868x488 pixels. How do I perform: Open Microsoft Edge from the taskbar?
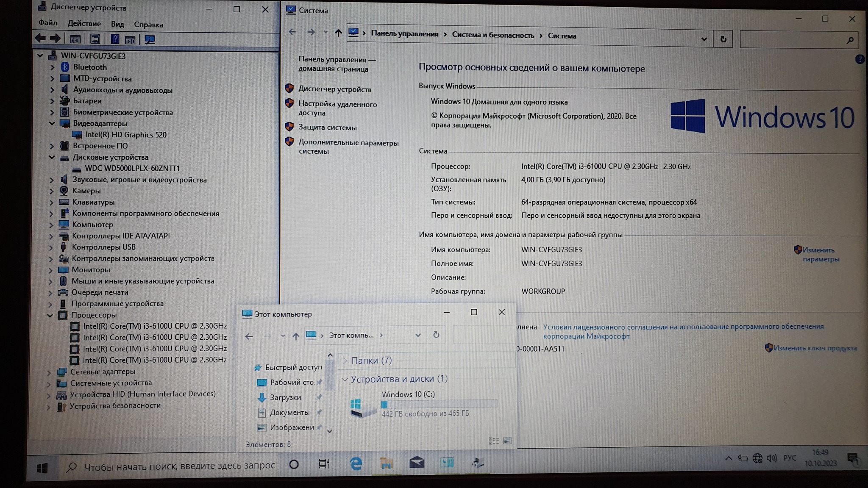(x=356, y=464)
